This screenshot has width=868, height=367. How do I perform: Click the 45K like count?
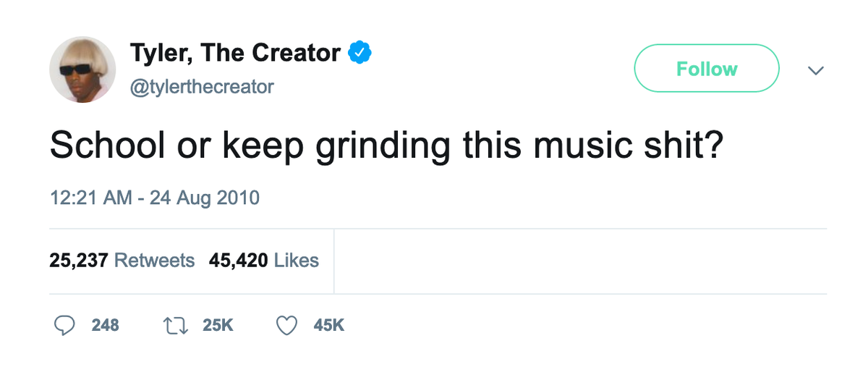point(329,326)
